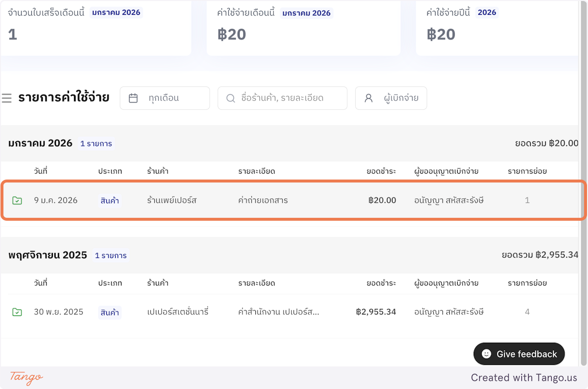Click the ฿20.00 amount in the table row
The height and width of the screenshot is (389, 588).
(382, 201)
